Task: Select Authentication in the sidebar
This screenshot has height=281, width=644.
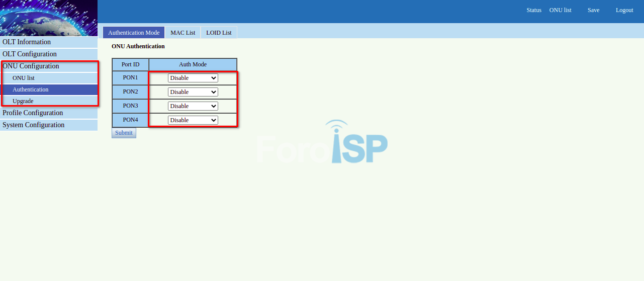Action: (x=31, y=89)
